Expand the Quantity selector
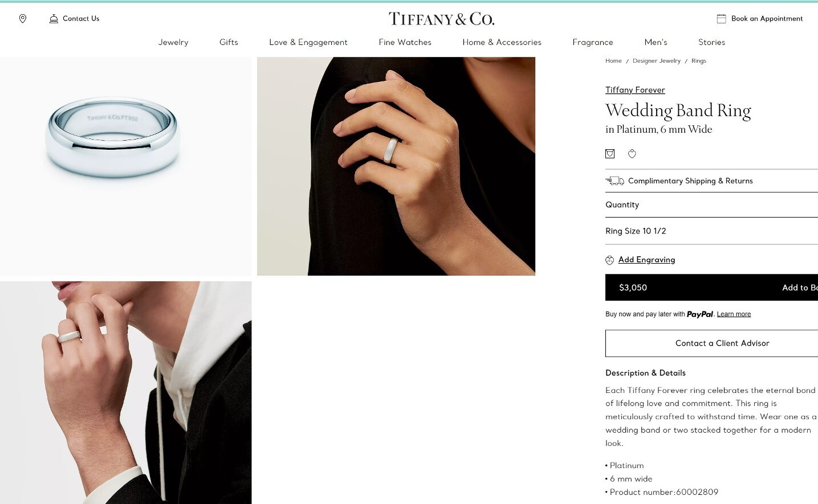 [x=711, y=205]
